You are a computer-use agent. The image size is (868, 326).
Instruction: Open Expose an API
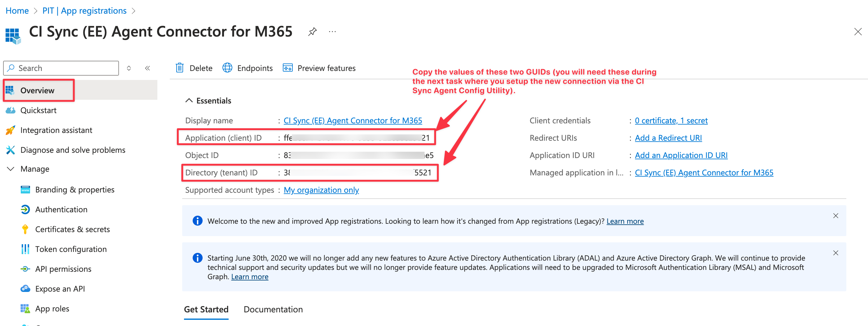pos(60,289)
